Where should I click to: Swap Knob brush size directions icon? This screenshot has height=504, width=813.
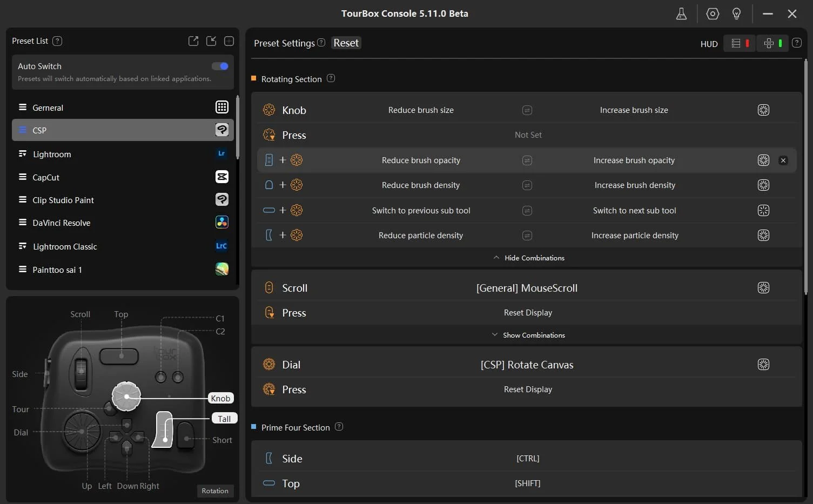(x=527, y=110)
